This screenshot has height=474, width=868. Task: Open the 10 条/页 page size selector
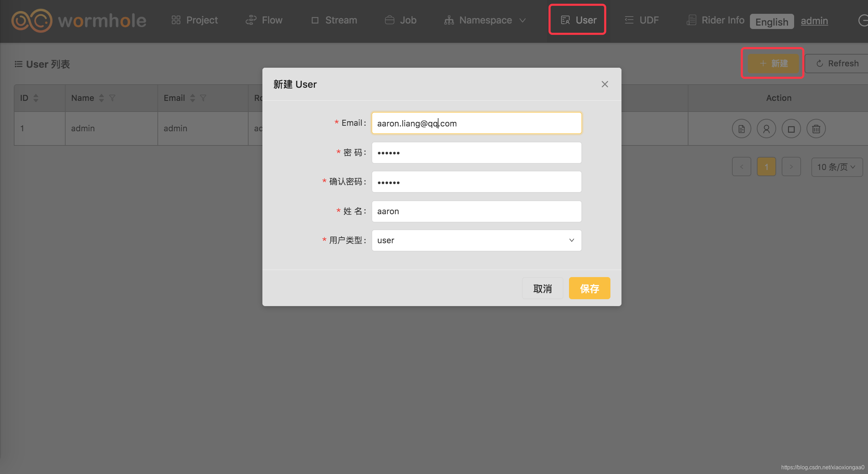pos(836,167)
